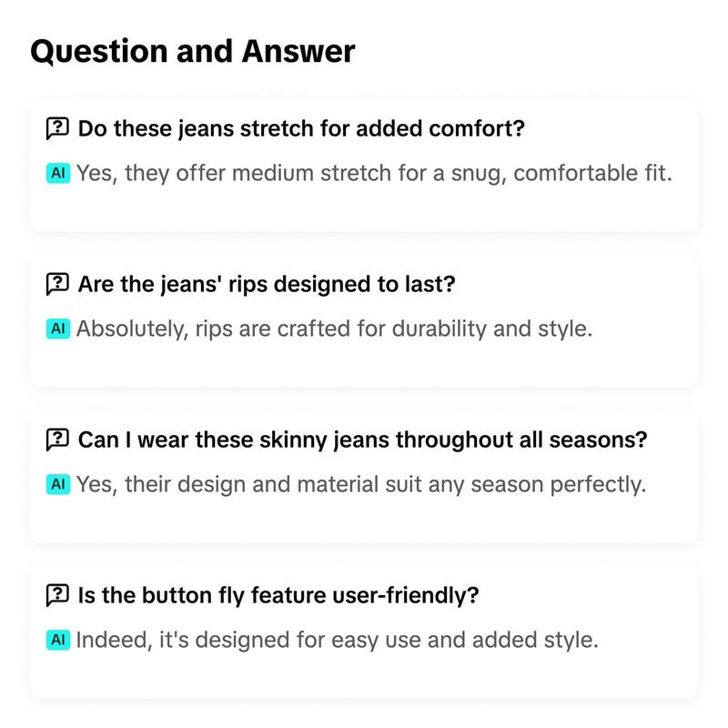
Task: Select answer 'Indeed, it's designed for easy use'
Action: [x=337, y=641]
